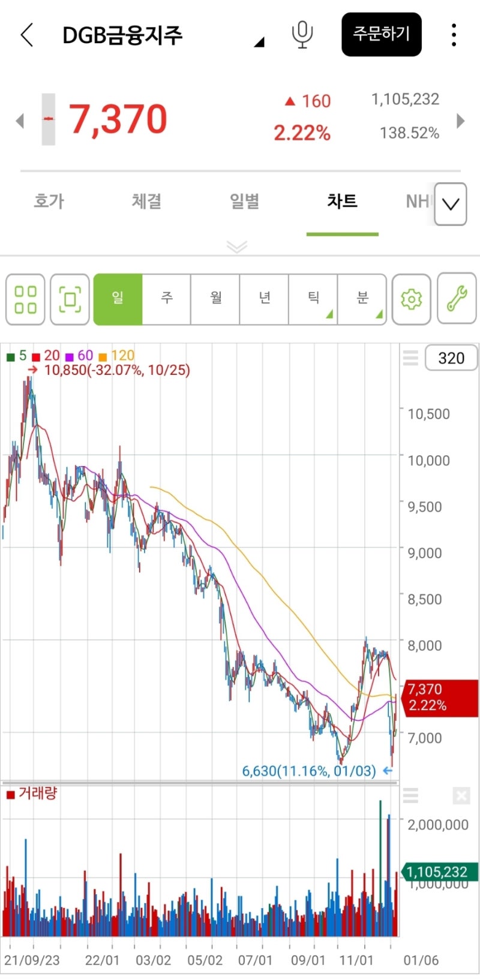
Task: Tap the red 20-day moving average swatch
Action: coord(36,357)
